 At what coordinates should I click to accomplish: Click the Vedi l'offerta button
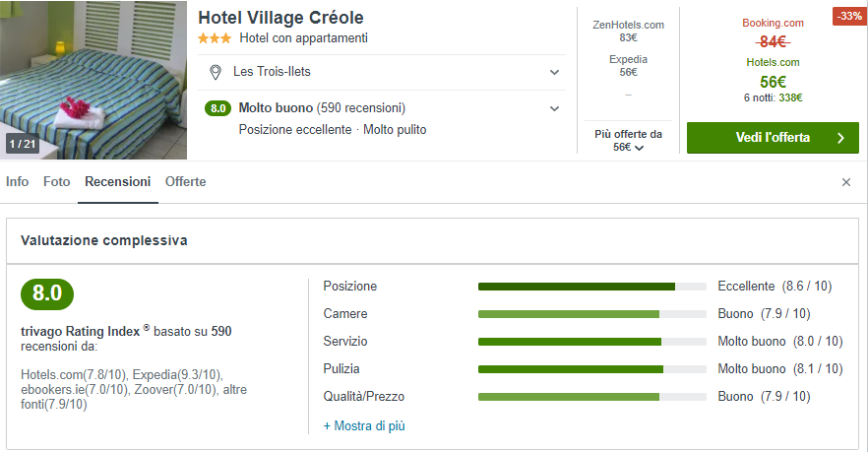pyautogui.click(x=773, y=138)
